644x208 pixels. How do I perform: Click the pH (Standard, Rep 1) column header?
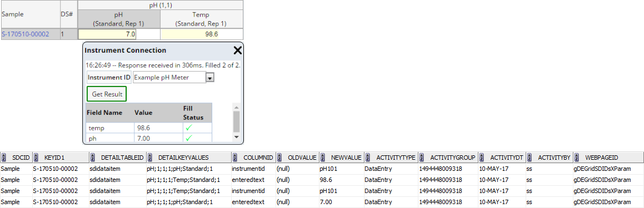click(119, 19)
